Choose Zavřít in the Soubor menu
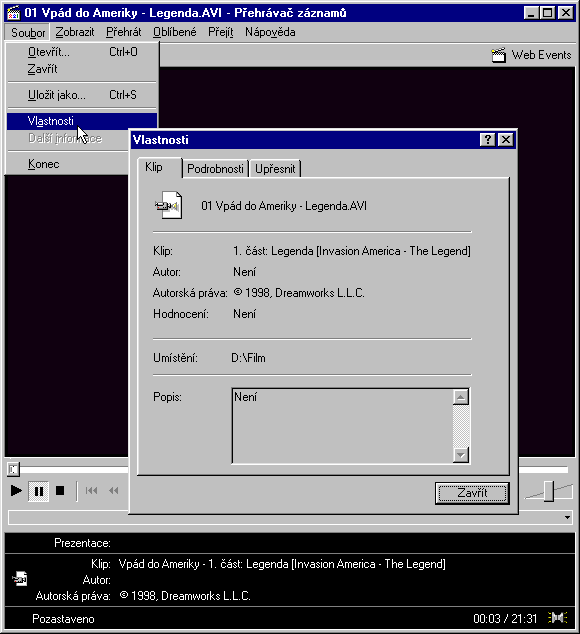The image size is (580, 634). tap(82, 69)
